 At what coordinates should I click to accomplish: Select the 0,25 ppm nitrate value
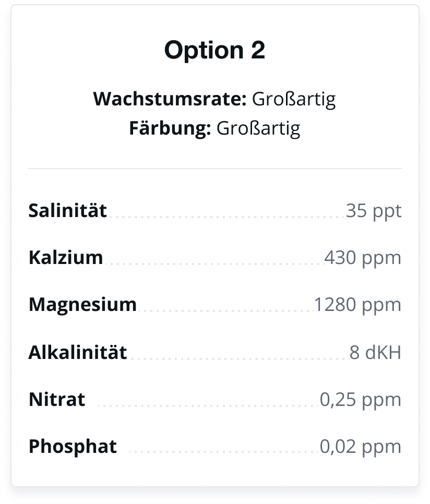click(x=361, y=400)
